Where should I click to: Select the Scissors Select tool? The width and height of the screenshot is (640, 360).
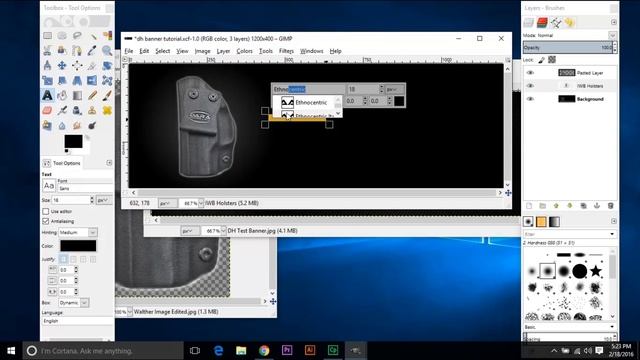(x=47, y=51)
